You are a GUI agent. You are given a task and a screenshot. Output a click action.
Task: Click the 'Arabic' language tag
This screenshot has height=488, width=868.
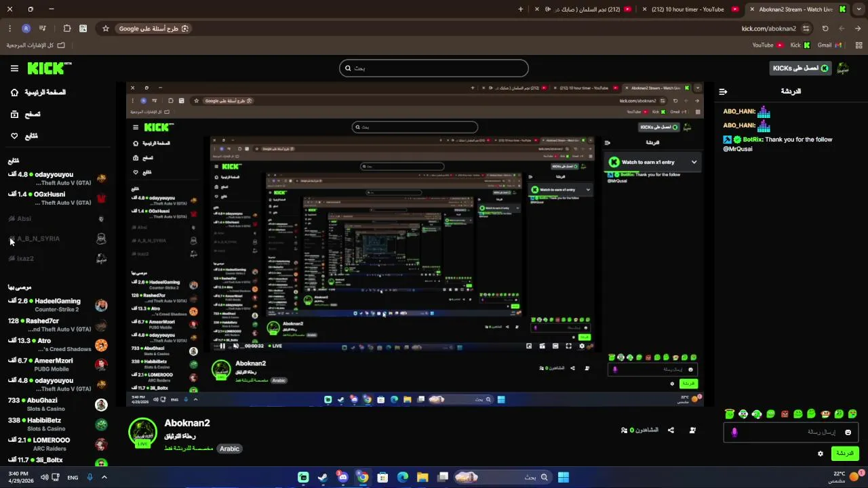pos(229,449)
